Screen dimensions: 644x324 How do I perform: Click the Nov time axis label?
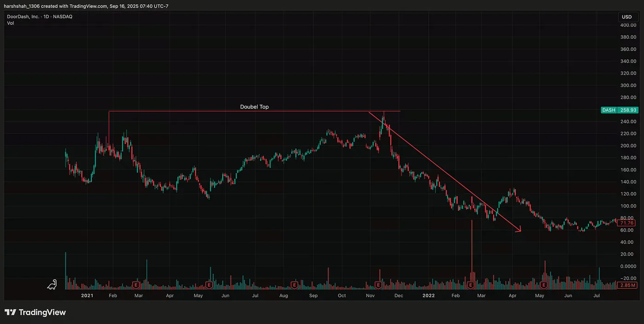click(371, 295)
